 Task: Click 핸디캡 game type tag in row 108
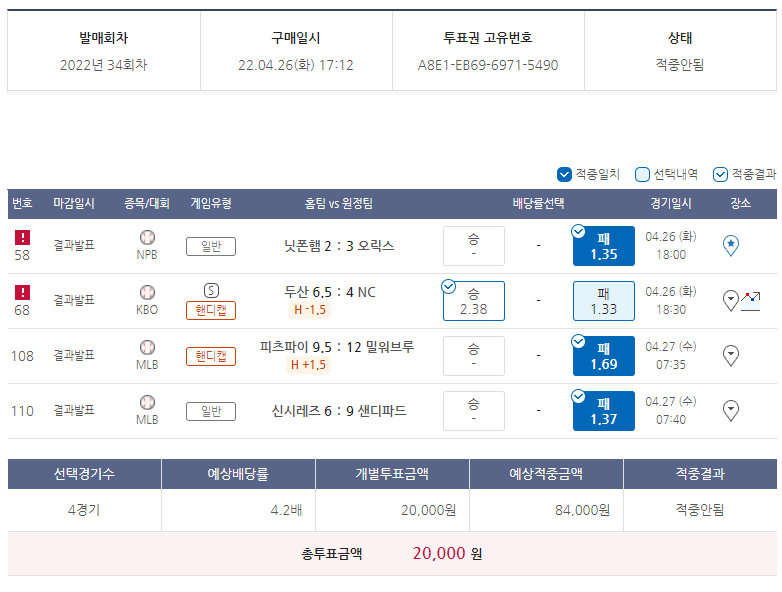[211, 357]
